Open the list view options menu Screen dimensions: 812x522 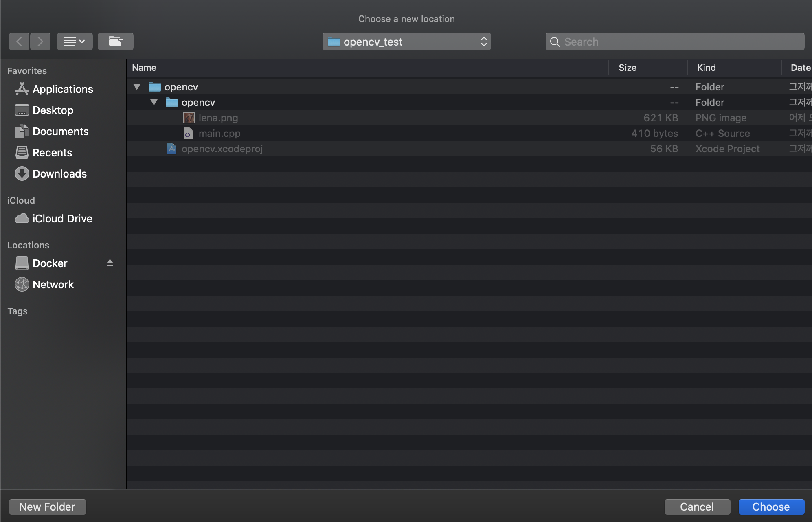pos(75,42)
